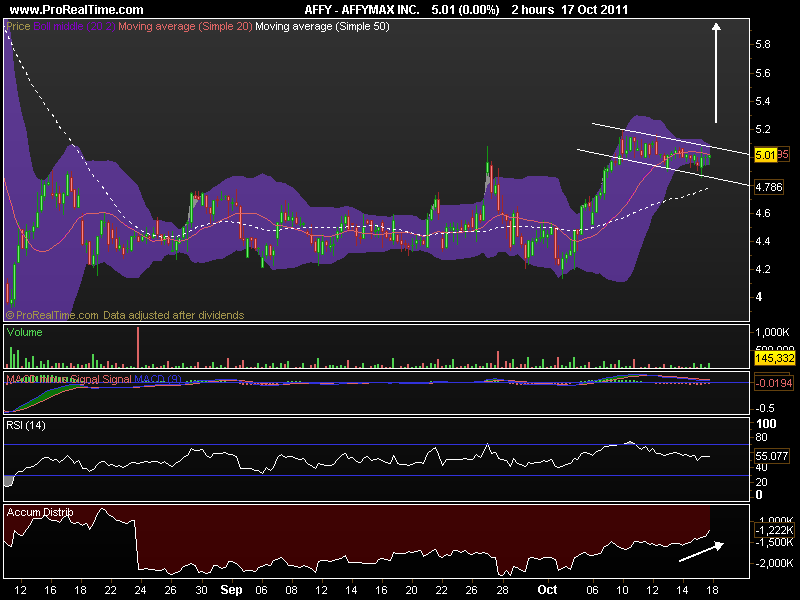Select the Sep month label on time axis
The image size is (800, 600).
231,590
